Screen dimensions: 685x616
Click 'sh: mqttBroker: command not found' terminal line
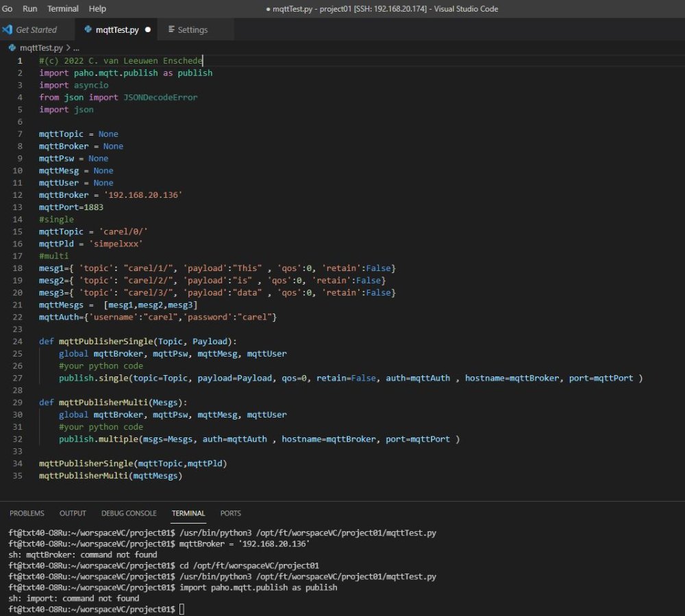[x=83, y=555]
